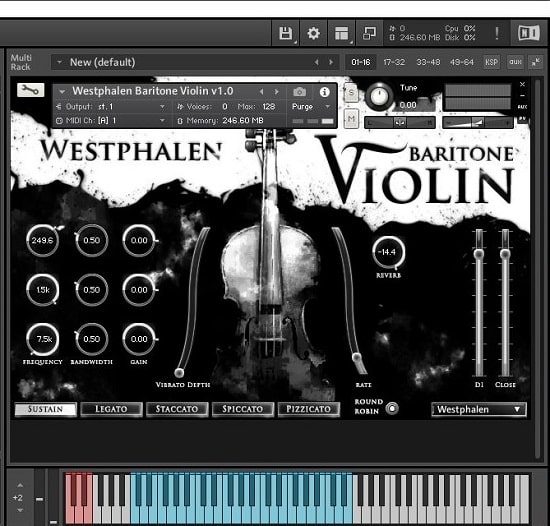550x526 pixels.
Task: Click the minimized view windows icon
Action: (369, 33)
